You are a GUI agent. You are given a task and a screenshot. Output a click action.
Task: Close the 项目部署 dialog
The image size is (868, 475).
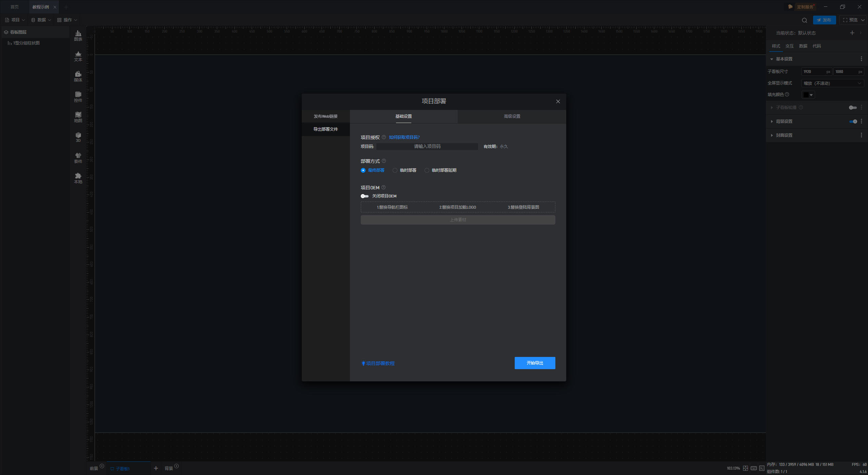[558, 101]
